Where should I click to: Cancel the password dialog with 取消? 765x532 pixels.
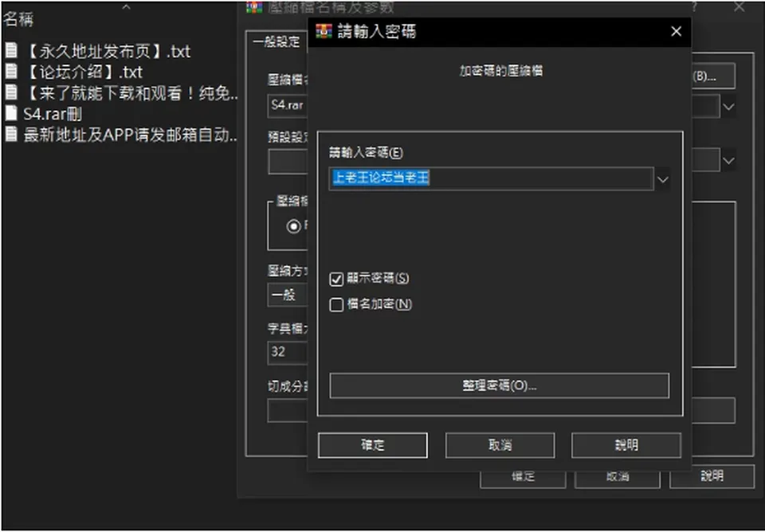click(500, 445)
